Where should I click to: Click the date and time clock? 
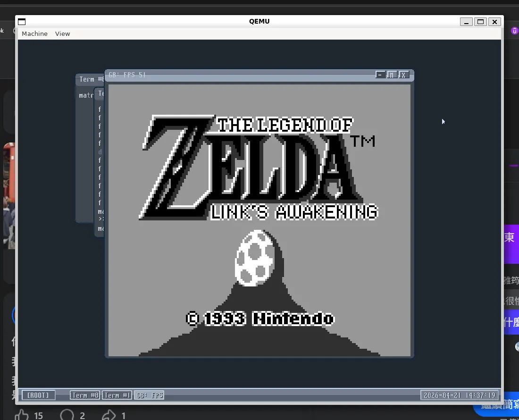[x=460, y=395]
